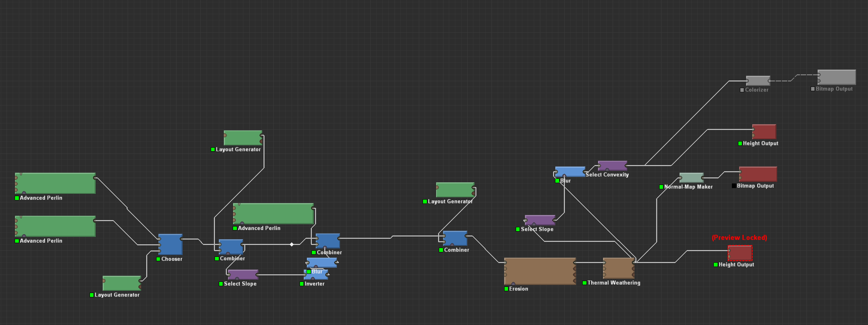
Task: Select the Layout Generator node at the top center
Action: click(x=243, y=138)
